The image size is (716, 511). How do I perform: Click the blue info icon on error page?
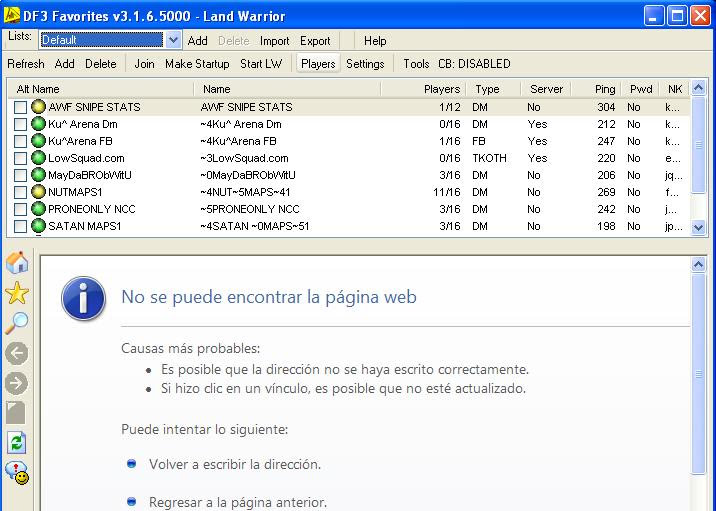[84, 298]
